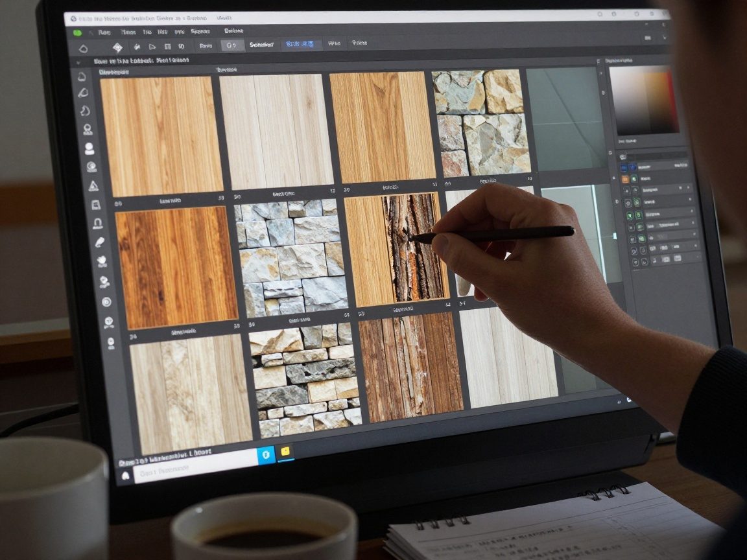The width and height of the screenshot is (747, 560).
Task: Click the play-arrow icon in the top toolbar
Action: (153, 44)
